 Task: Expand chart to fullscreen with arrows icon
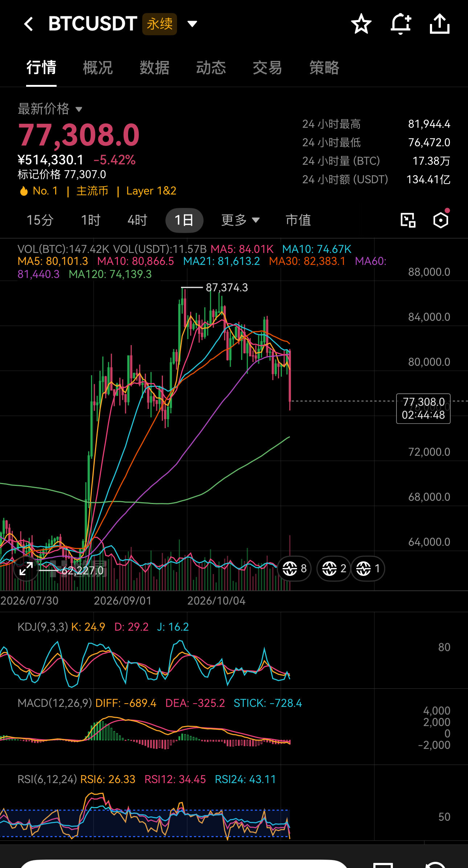point(26,569)
